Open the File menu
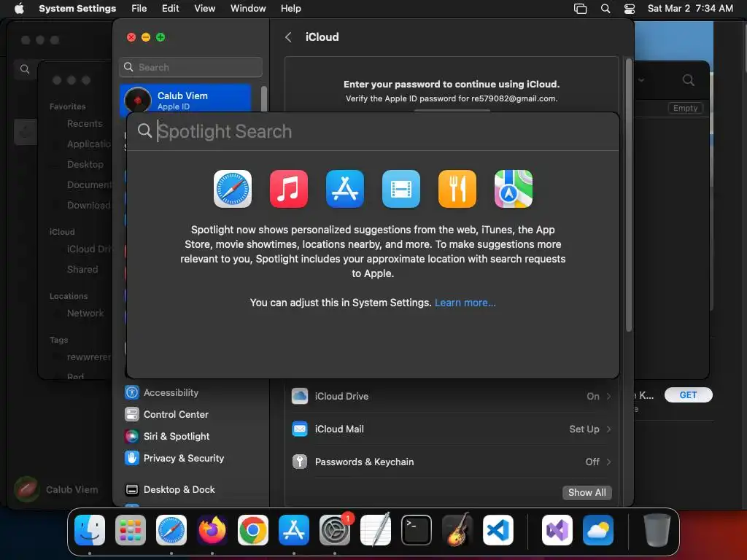 (x=139, y=9)
